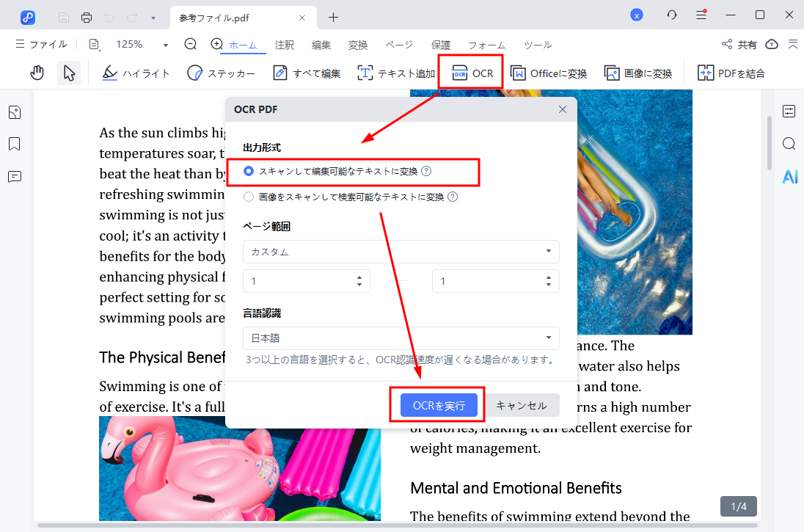
Task: Open the 言語認識 language dropdown
Action: (401, 338)
